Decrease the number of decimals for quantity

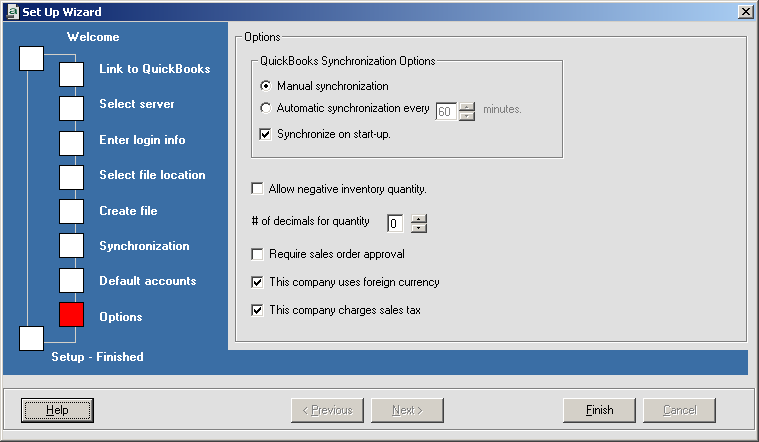pos(419,228)
